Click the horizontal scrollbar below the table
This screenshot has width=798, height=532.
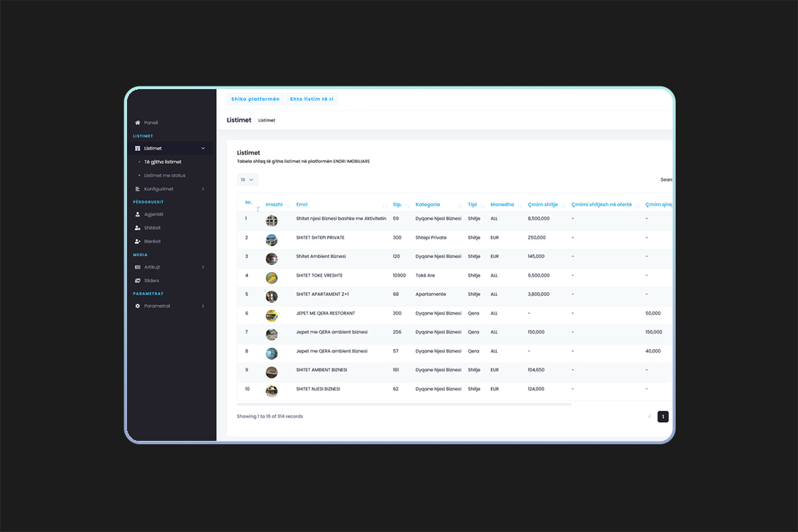click(404, 404)
